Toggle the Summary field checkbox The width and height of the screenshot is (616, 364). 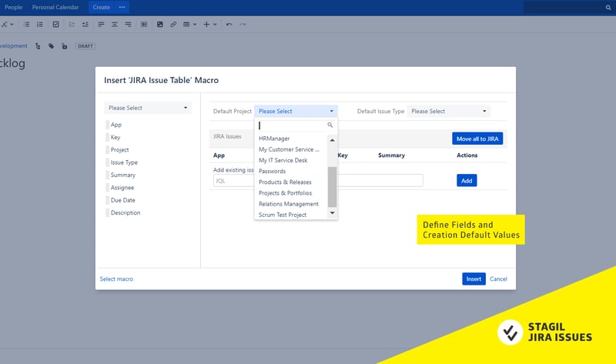click(107, 175)
